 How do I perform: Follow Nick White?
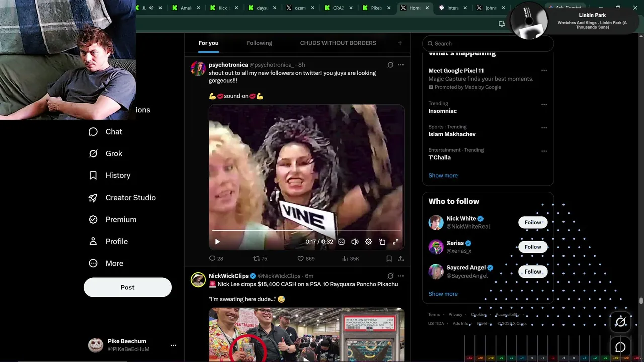pos(533,222)
